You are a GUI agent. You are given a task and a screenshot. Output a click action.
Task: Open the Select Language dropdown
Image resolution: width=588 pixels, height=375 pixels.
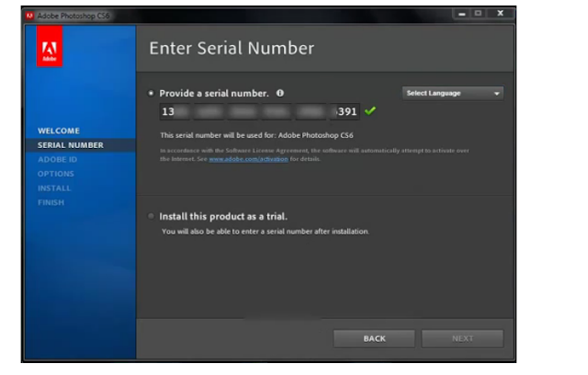coord(453,93)
